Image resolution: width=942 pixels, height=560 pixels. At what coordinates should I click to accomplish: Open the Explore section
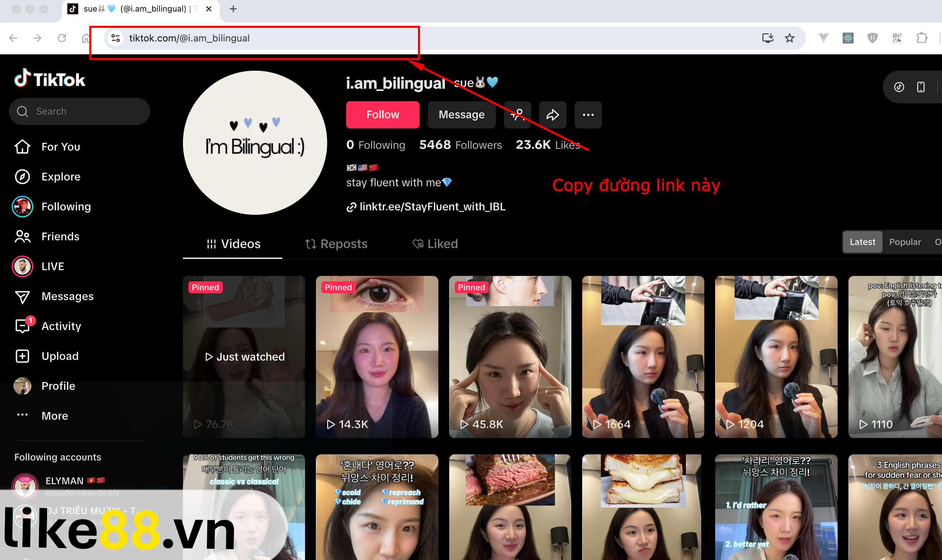pyautogui.click(x=61, y=176)
